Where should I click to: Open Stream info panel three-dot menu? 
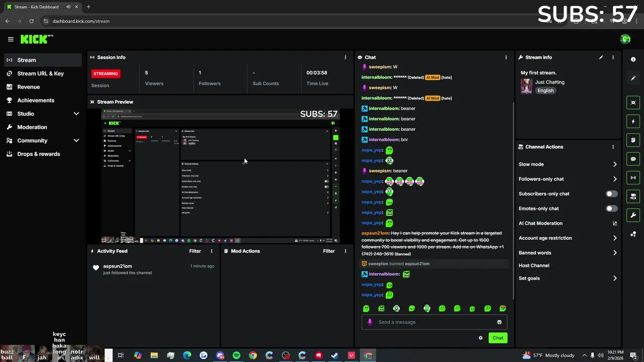click(x=613, y=57)
